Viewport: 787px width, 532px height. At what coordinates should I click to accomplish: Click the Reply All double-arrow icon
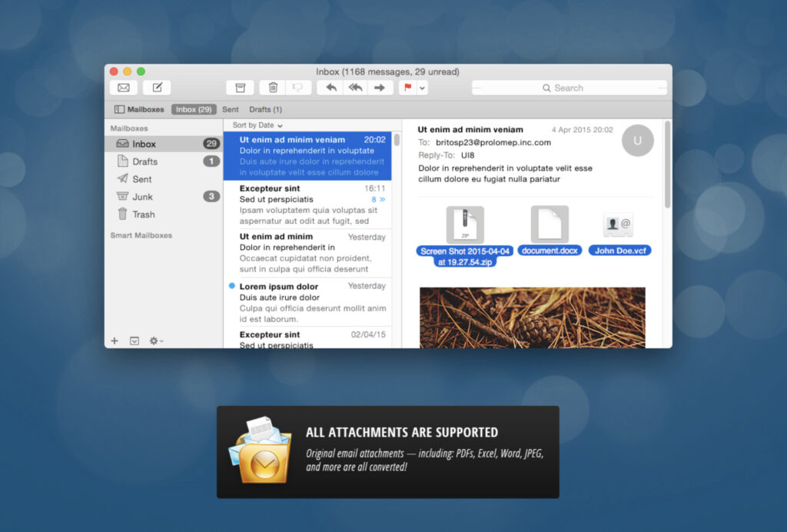[354, 88]
